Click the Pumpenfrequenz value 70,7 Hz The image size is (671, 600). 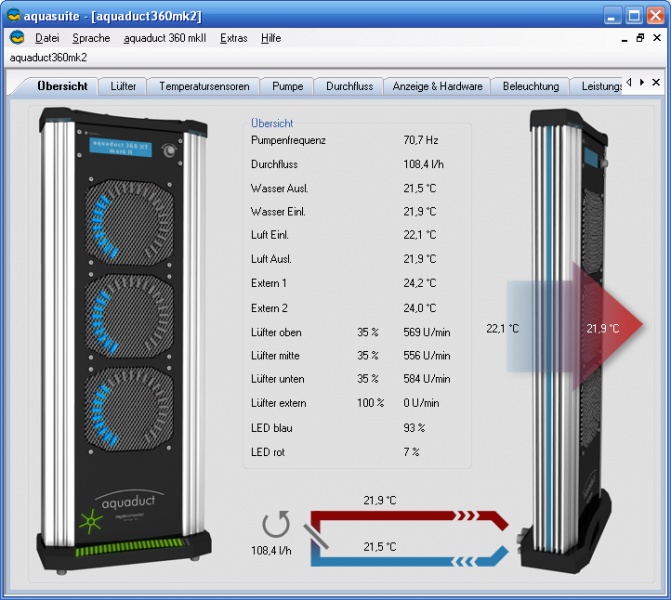(x=421, y=140)
